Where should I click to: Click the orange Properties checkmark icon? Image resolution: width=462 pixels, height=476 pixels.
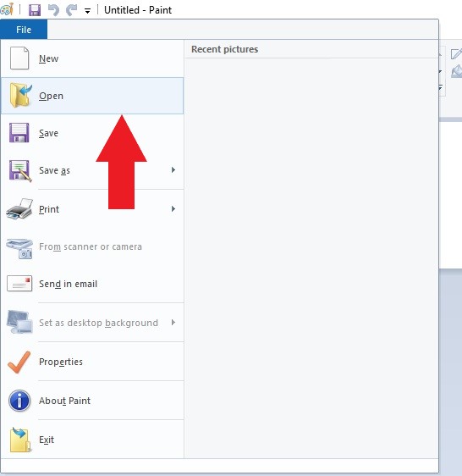(19, 363)
